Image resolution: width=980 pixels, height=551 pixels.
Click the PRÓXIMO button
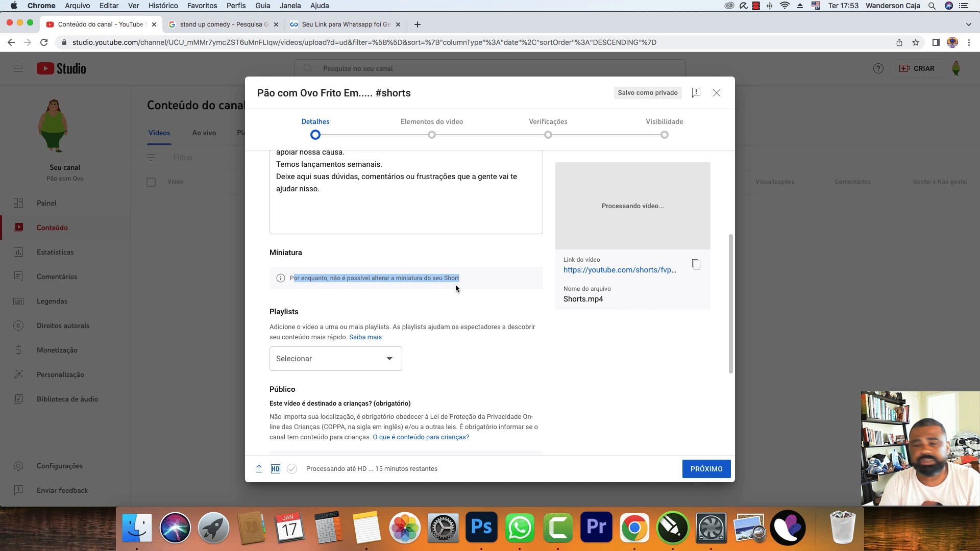(706, 469)
